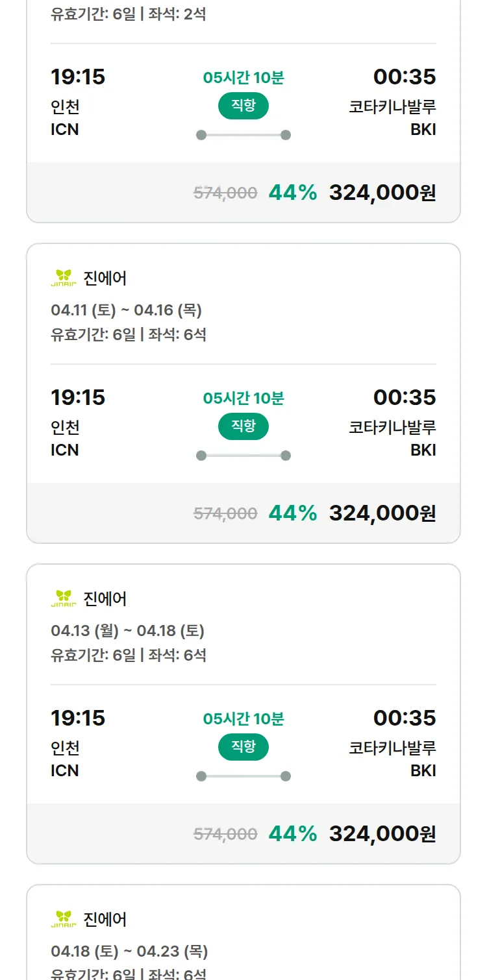Image resolution: width=487 pixels, height=980 pixels.
Task: Select date range 04.11 (토) ~ 04.16 (목)
Action: [x=127, y=310]
